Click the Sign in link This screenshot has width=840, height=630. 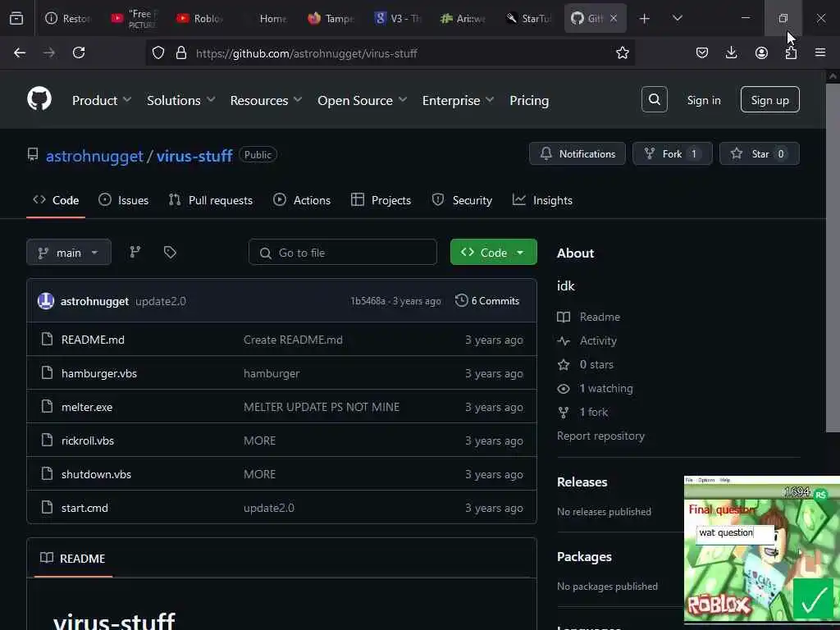[x=704, y=100]
